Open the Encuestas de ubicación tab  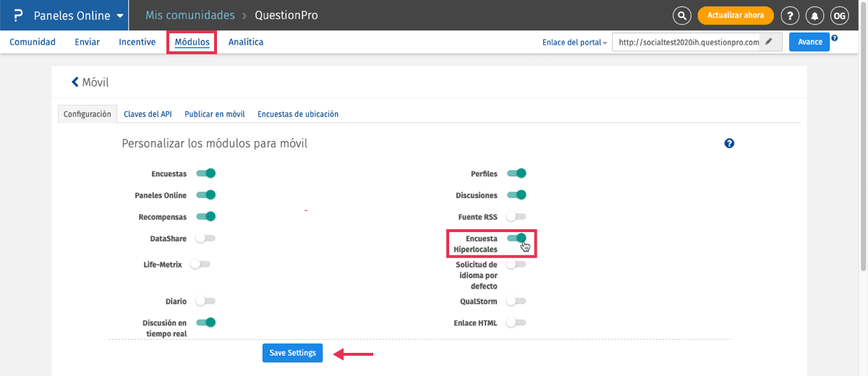pos(298,114)
